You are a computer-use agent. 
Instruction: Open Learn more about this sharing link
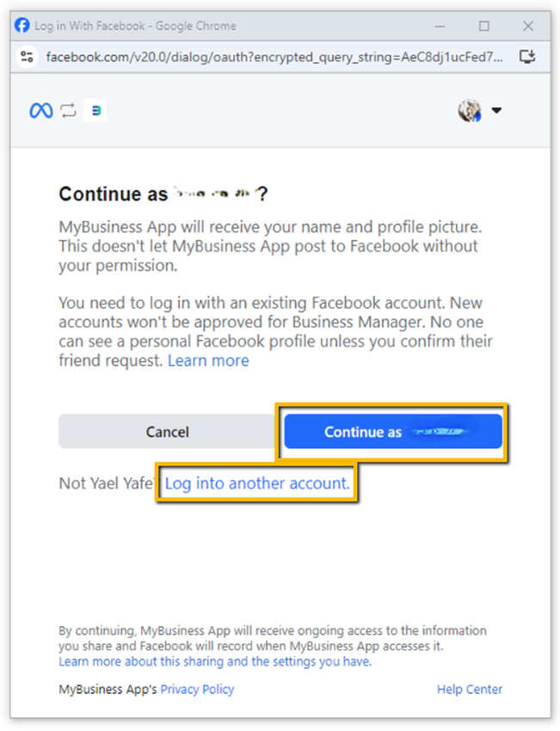tap(215, 661)
